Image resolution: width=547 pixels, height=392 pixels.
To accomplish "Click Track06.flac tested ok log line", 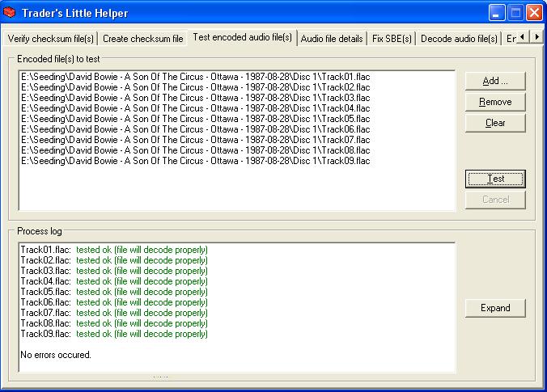I will coord(114,302).
